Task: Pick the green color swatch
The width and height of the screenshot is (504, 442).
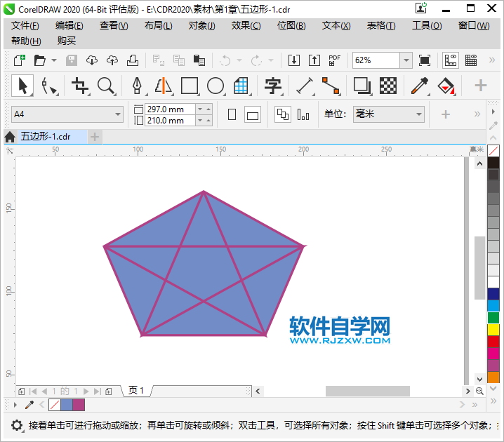Action: pyautogui.click(x=493, y=317)
